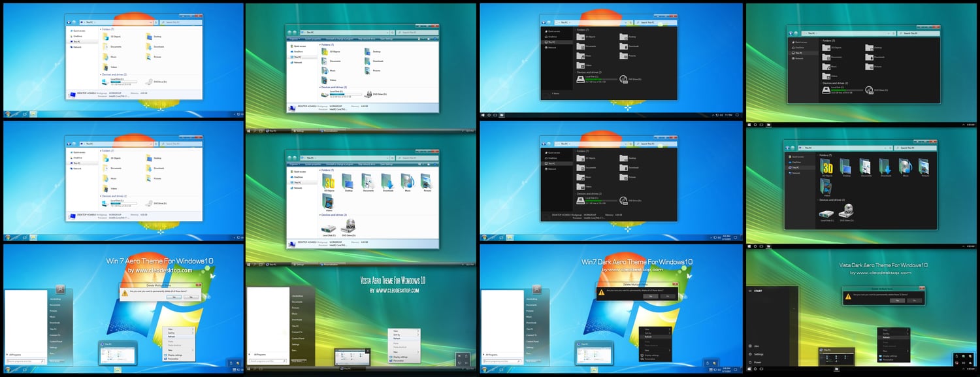The height and width of the screenshot is (377, 980).
Task: Open Documents from Vista Aero Theme Start menu
Action: point(298,302)
